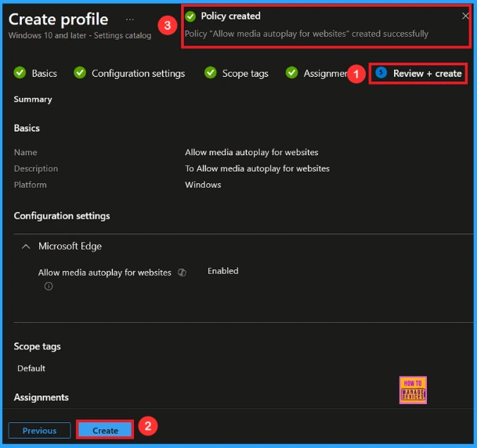Dismiss the Policy created notification
The height and width of the screenshot is (448, 477).
(465, 16)
